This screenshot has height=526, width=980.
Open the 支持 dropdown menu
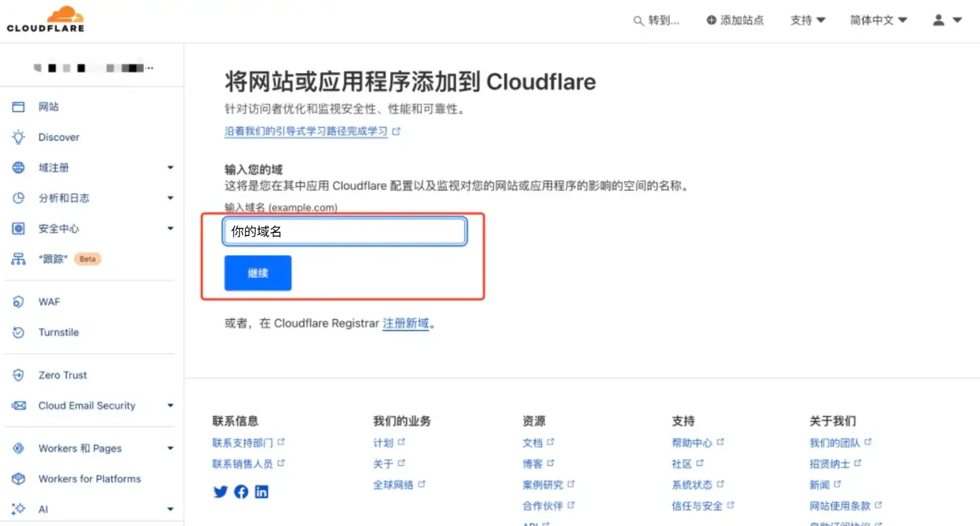coord(808,20)
